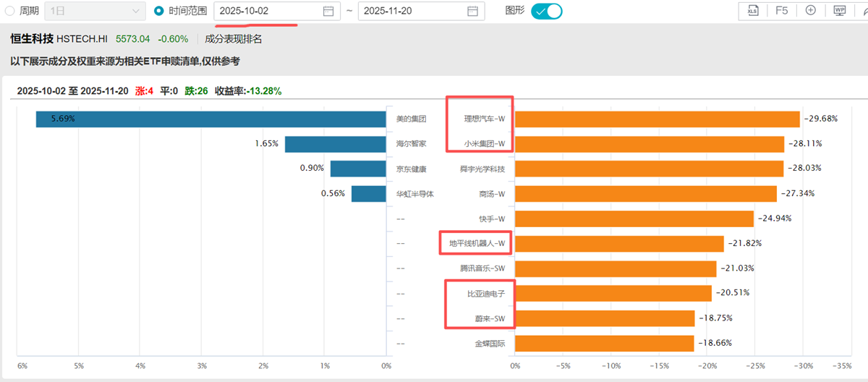Click the -28.11% value label
This screenshot has height=382, width=868.
coord(805,144)
